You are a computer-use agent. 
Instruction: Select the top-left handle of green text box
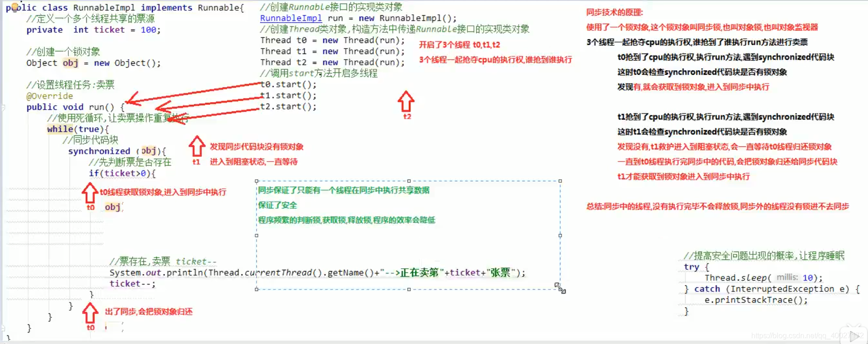coord(257,181)
